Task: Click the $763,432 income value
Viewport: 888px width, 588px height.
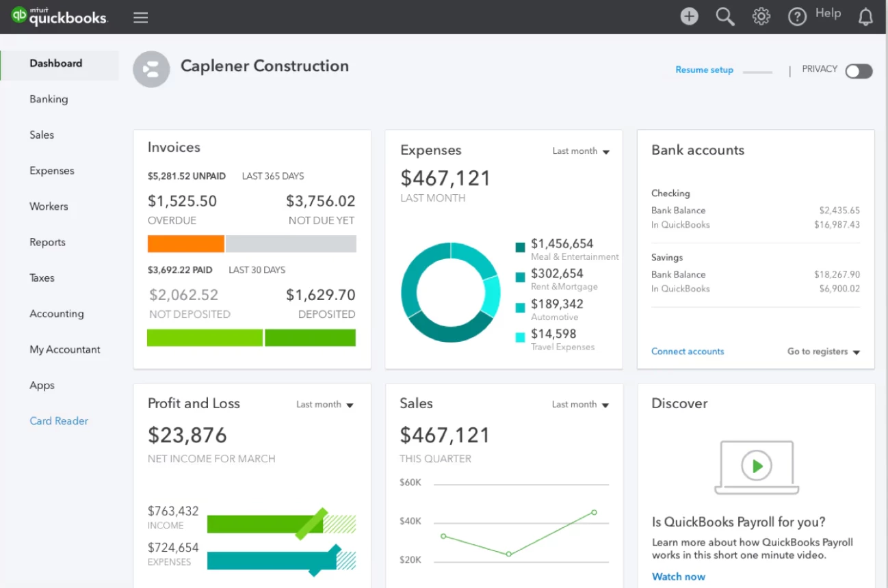Action: pyautogui.click(x=173, y=511)
